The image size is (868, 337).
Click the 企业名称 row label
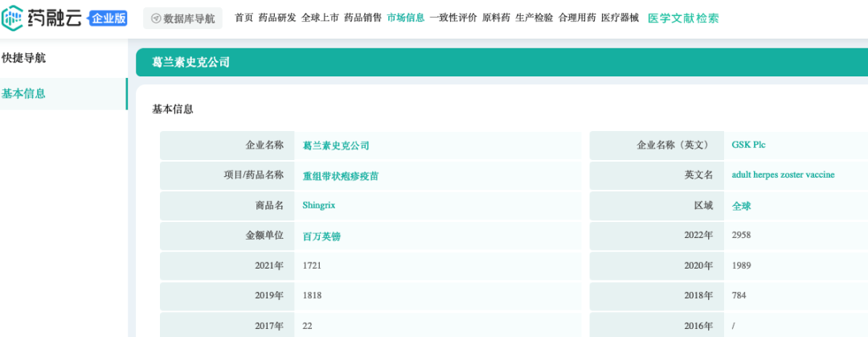point(264,146)
